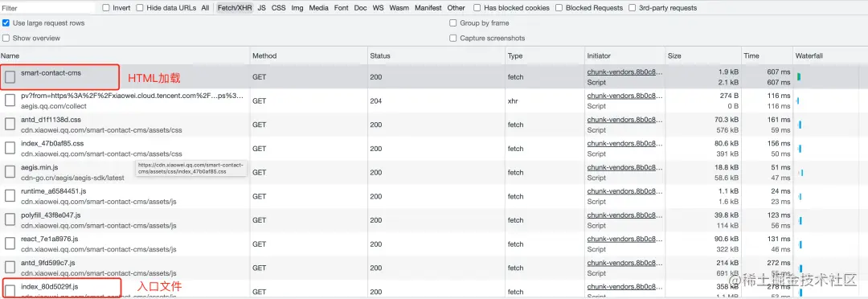The width and height of the screenshot is (868, 299).
Task: Tick the Group by frame checkbox
Action: click(453, 23)
